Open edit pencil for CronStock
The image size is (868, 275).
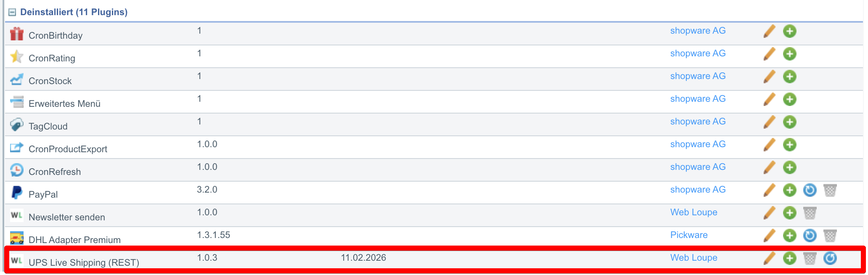[769, 77]
